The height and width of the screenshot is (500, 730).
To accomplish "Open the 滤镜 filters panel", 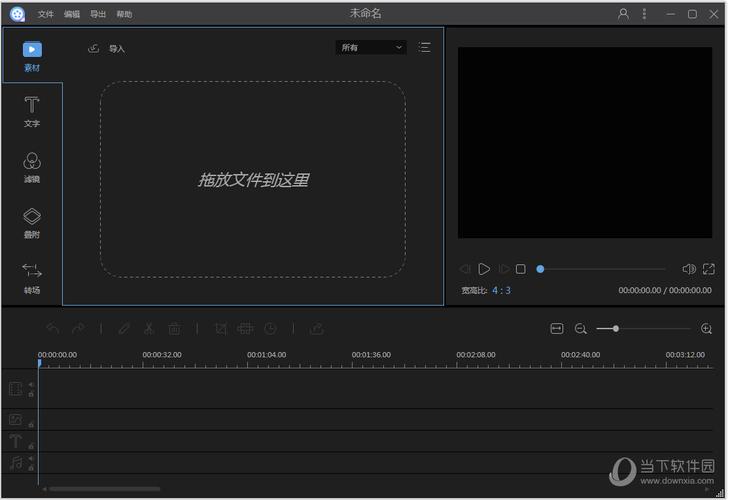I will (32, 166).
